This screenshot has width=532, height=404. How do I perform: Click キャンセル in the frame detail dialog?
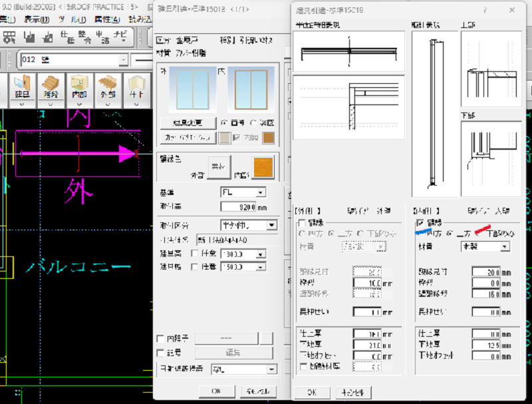tap(353, 393)
